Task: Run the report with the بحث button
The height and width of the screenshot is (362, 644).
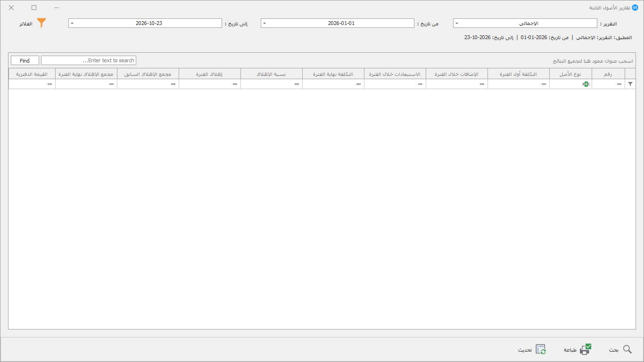Action: click(x=620, y=350)
